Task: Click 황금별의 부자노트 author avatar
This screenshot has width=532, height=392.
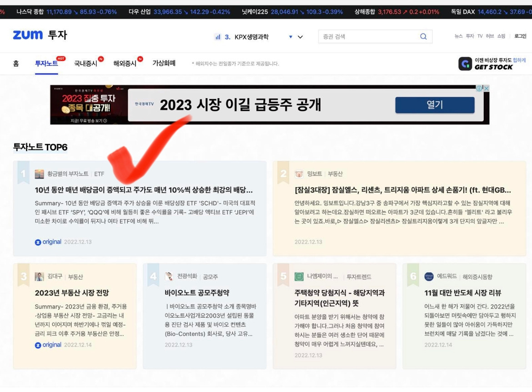Action: coord(40,174)
